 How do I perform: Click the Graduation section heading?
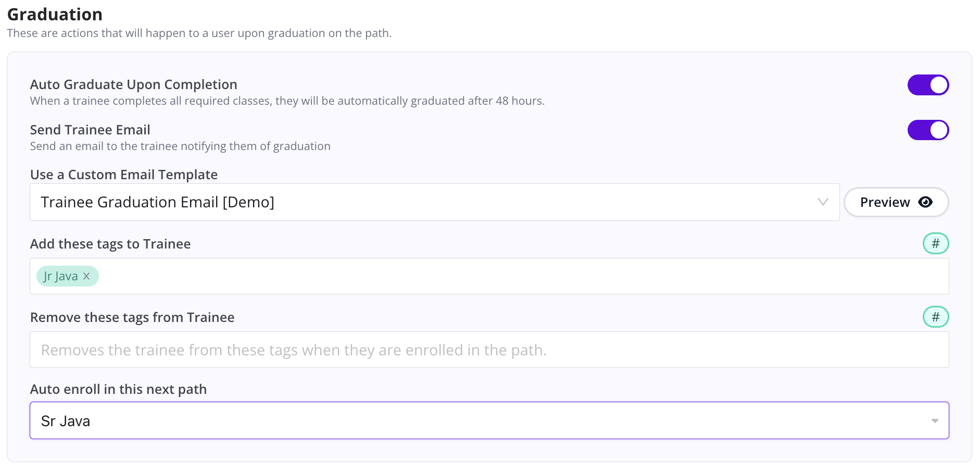click(55, 15)
